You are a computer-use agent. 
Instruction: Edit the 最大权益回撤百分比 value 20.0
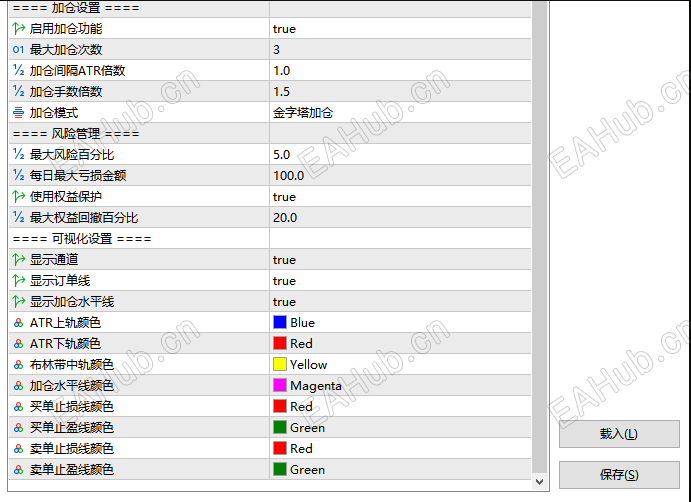(400, 217)
